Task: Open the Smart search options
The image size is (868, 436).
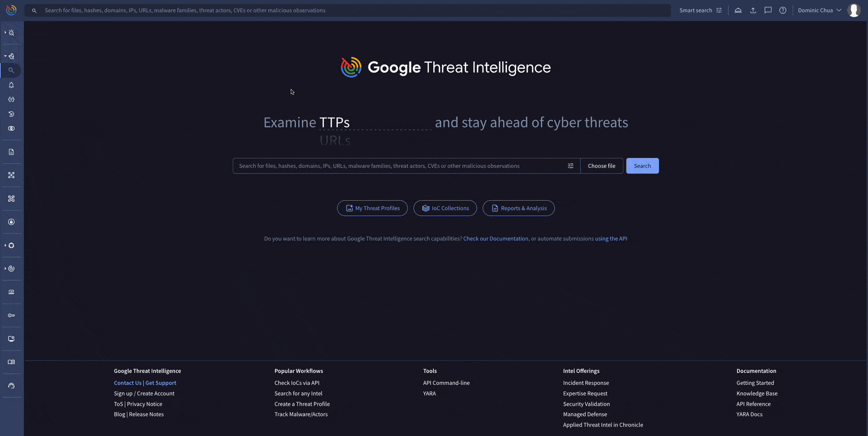Action: point(700,10)
